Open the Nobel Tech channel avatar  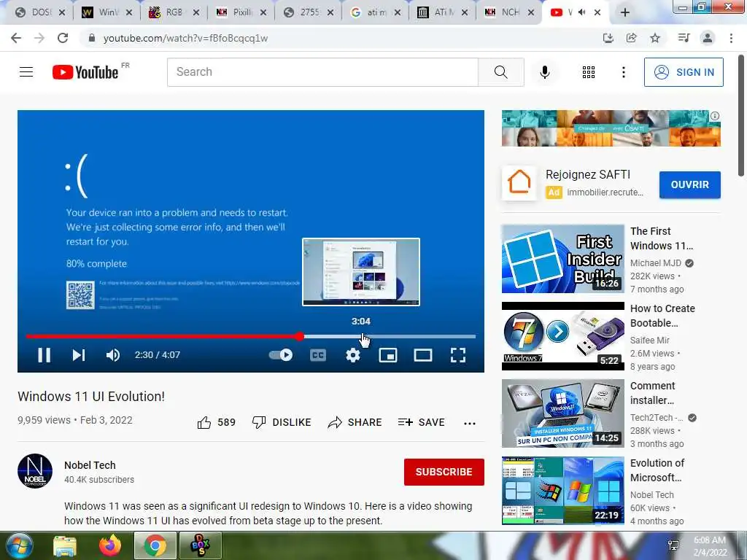click(x=35, y=471)
